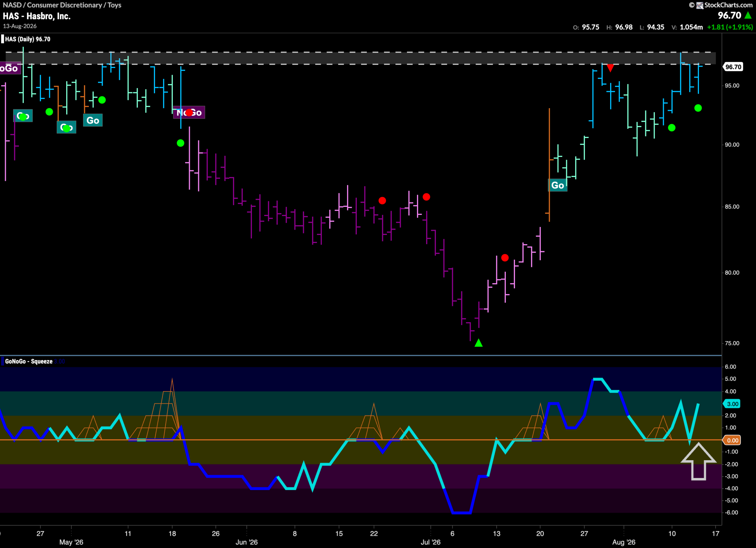
Task: Click the high value H: 96.98
Action: 619,27
